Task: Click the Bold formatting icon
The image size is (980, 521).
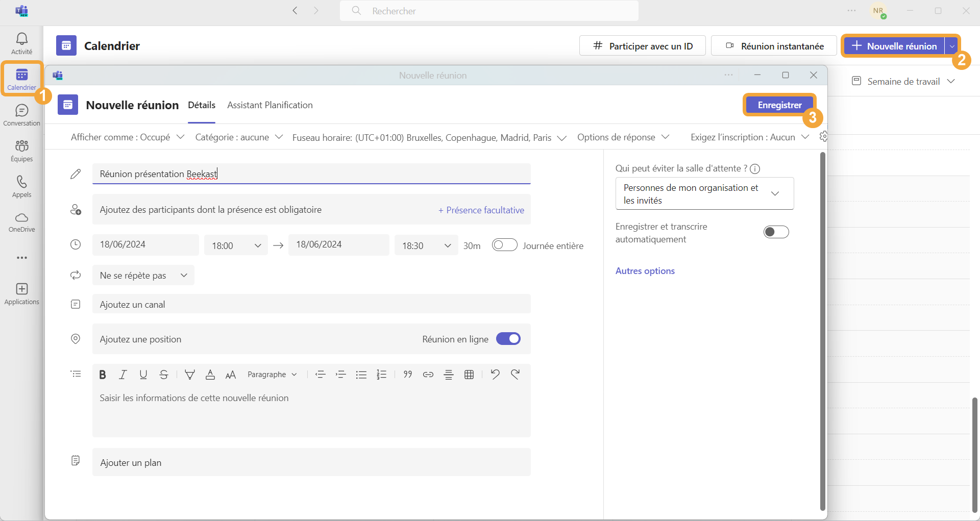Action: (103, 375)
